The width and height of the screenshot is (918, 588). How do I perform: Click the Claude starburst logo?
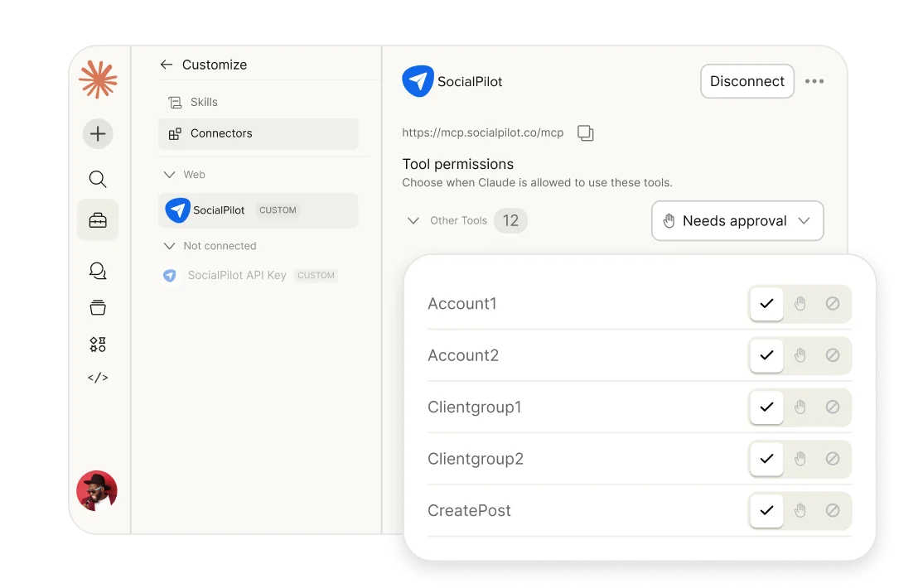(97, 80)
